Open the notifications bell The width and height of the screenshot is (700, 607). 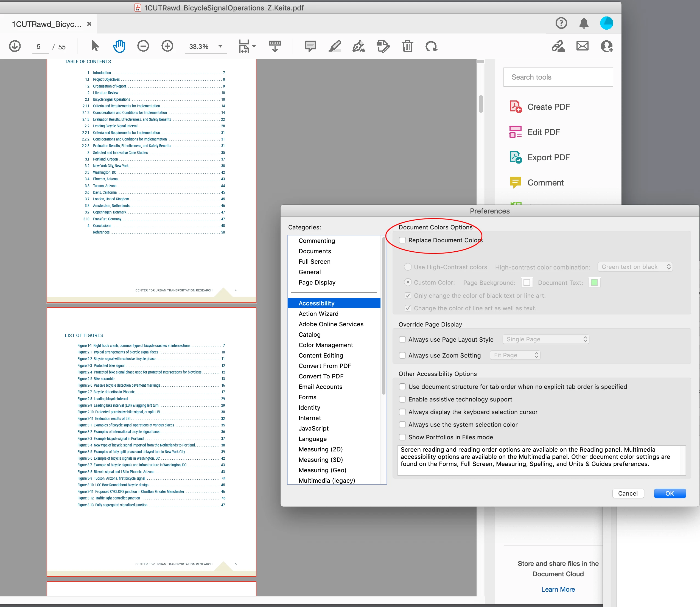pyautogui.click(x=583, y=23)
